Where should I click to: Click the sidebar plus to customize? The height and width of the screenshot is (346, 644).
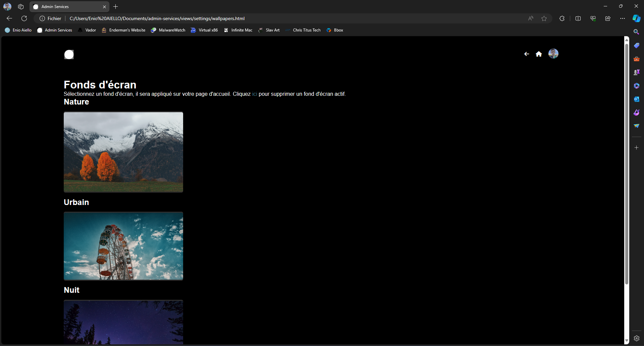click(636, 147)
